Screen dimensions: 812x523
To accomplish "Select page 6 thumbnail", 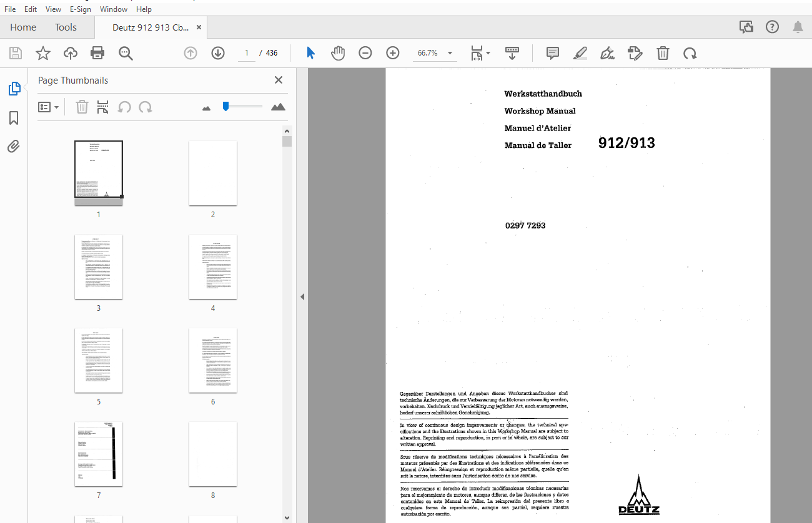I will tap(213, 360).
